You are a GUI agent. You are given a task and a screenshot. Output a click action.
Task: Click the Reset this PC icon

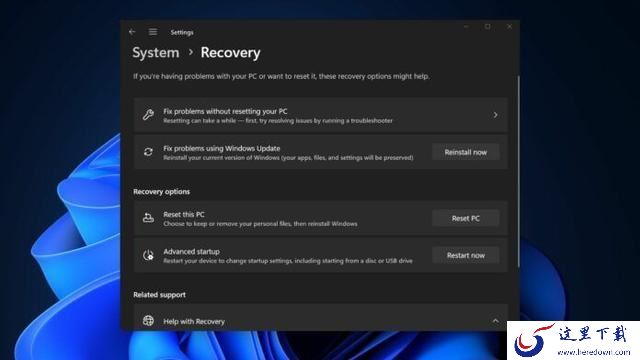(148, 218)
